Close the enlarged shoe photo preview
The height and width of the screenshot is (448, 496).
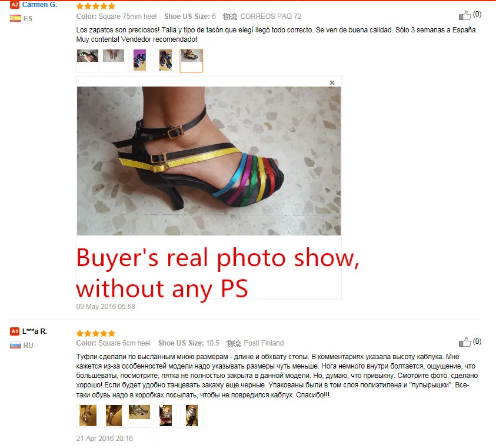point(332,82)
